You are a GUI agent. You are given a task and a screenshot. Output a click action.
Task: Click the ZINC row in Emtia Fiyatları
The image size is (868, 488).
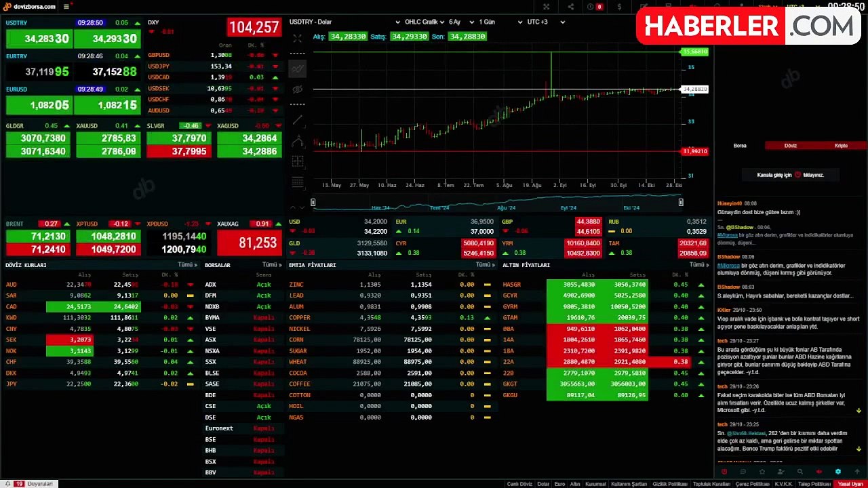pos(393,285)
